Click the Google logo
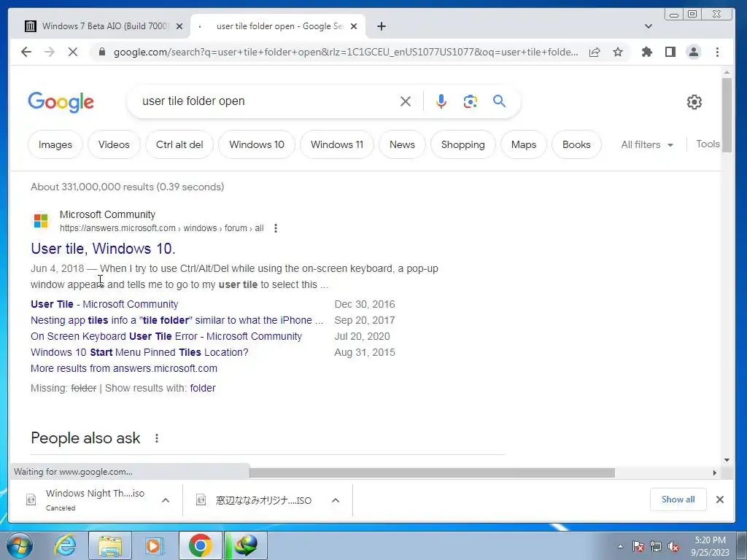Image resolution: width=747 pixels, height=560 pixels. [61, 102]
